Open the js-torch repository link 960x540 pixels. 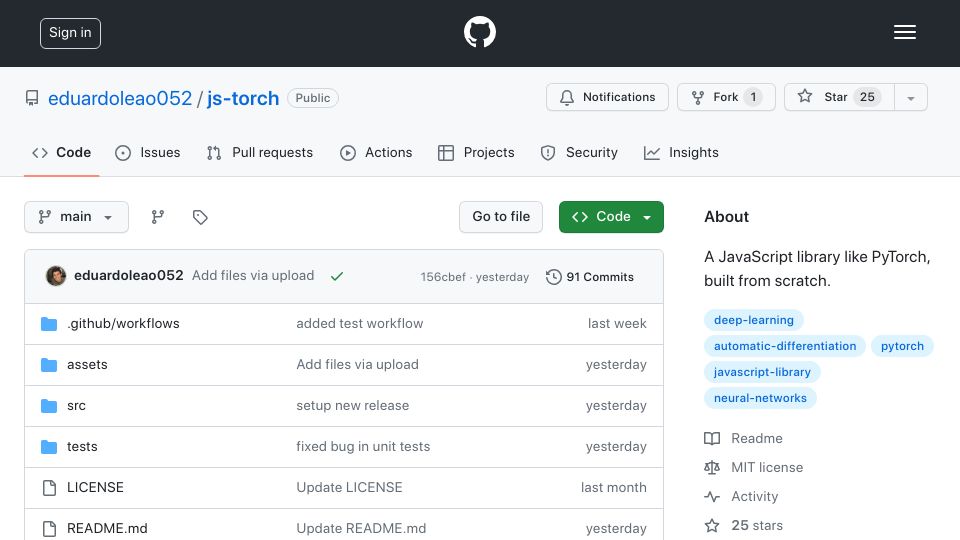tap(243, 98)
